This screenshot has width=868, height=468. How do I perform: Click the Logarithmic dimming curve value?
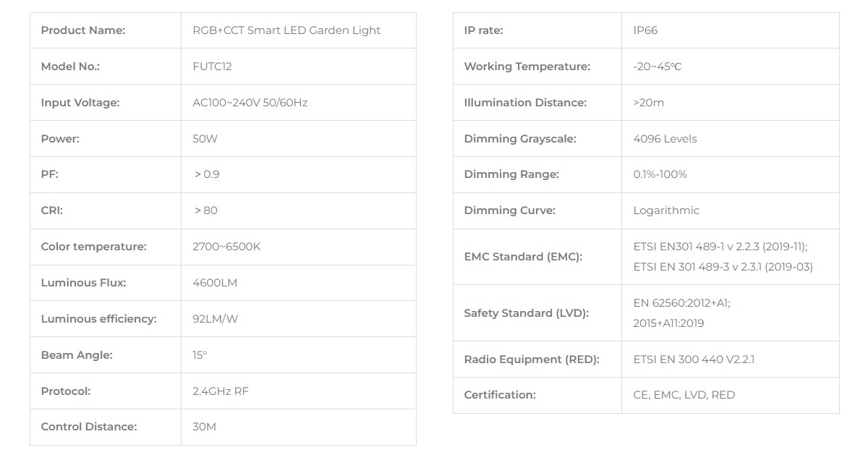coord(666,210)
